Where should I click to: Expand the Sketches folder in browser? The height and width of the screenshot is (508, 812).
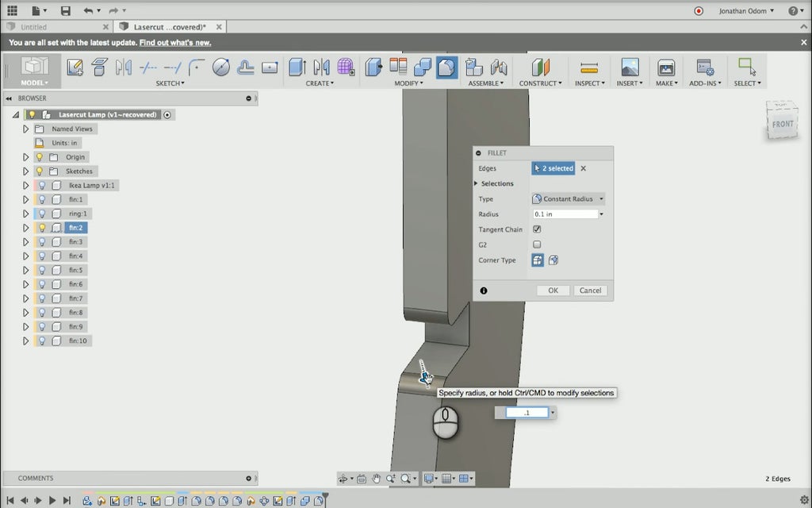[25, 171]
